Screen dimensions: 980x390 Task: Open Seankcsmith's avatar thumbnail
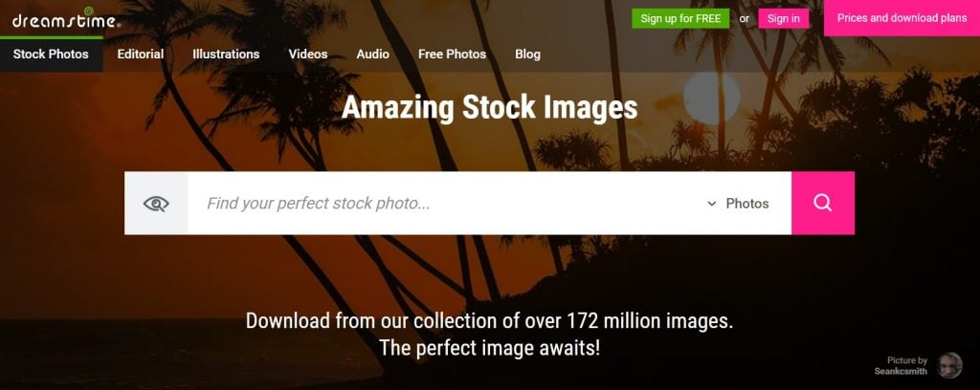tap(949, 365)
